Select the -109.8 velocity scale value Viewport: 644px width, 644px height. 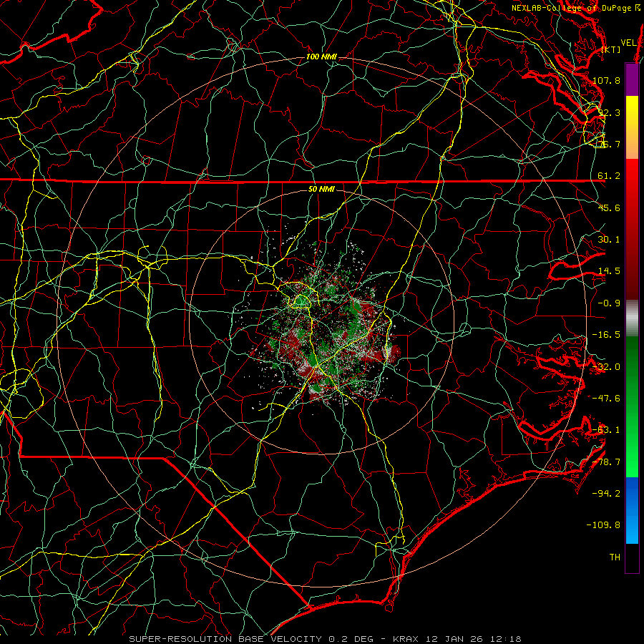pyautogui.click(x=604, y=525)
